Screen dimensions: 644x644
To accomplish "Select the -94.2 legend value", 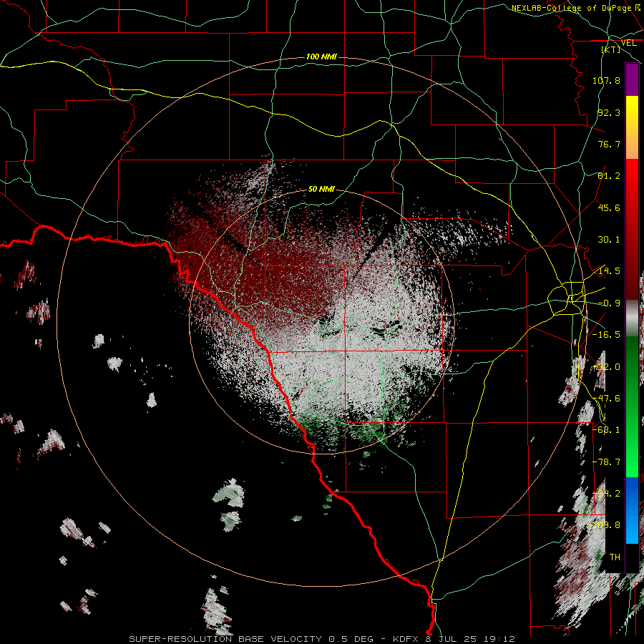I will tap(606, 494).
